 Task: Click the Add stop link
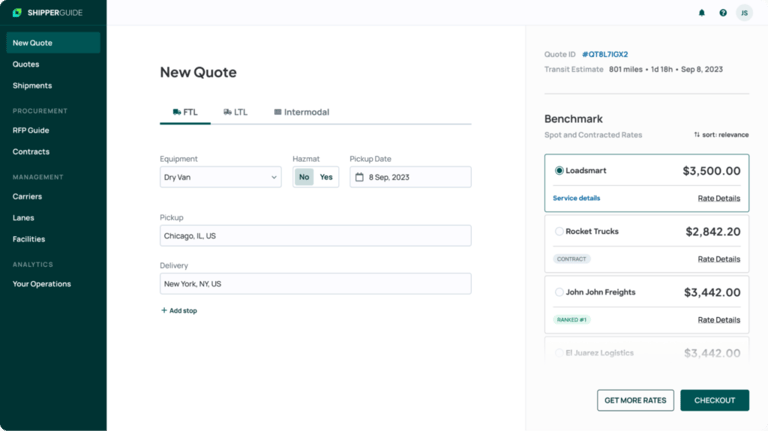pyautogui.click(x=179, y=311)
